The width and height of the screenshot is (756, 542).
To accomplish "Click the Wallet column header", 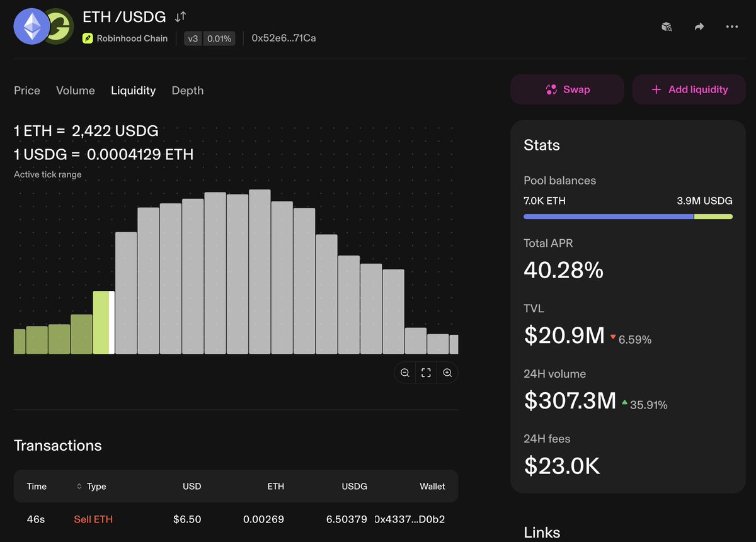I will coord(433,487).
